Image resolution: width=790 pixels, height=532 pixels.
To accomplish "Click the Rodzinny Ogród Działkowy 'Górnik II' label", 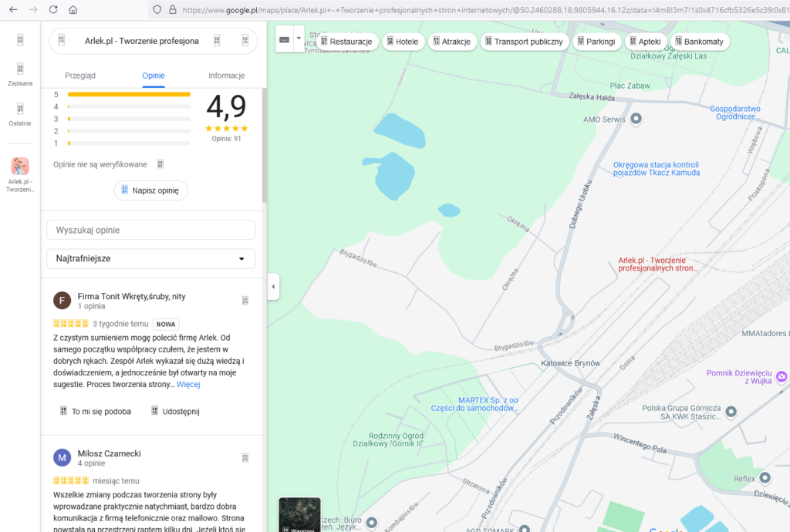I will pos(389,439).
